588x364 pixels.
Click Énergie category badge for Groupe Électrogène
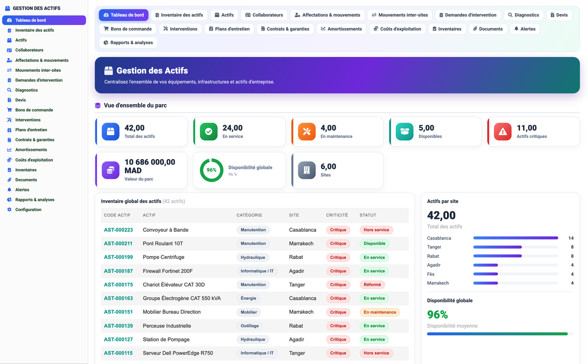(x=248, y=298)
